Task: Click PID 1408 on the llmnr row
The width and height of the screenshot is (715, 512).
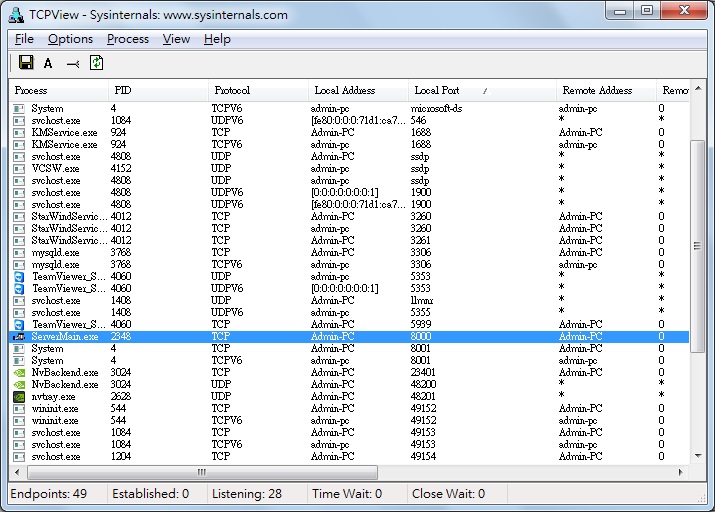Action: point(121,300)
